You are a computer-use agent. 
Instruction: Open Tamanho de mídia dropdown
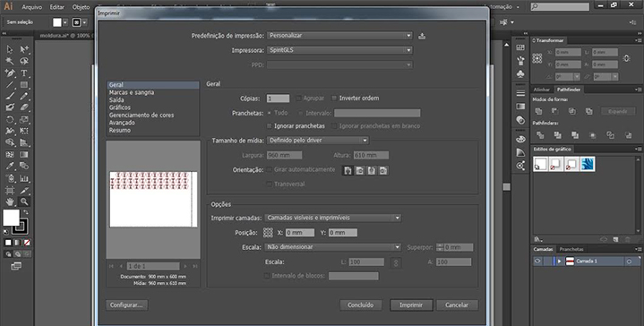pyautogui.click(x=318, y=141)
